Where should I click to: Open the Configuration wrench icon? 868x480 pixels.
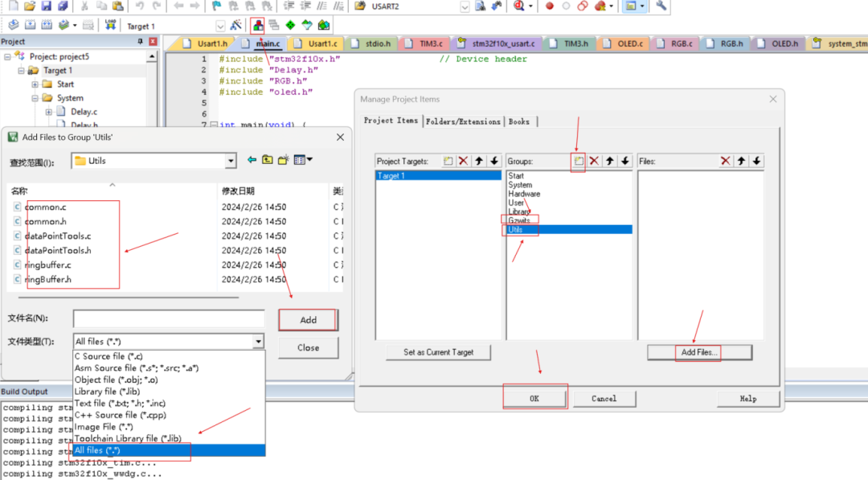coord(661,6)
